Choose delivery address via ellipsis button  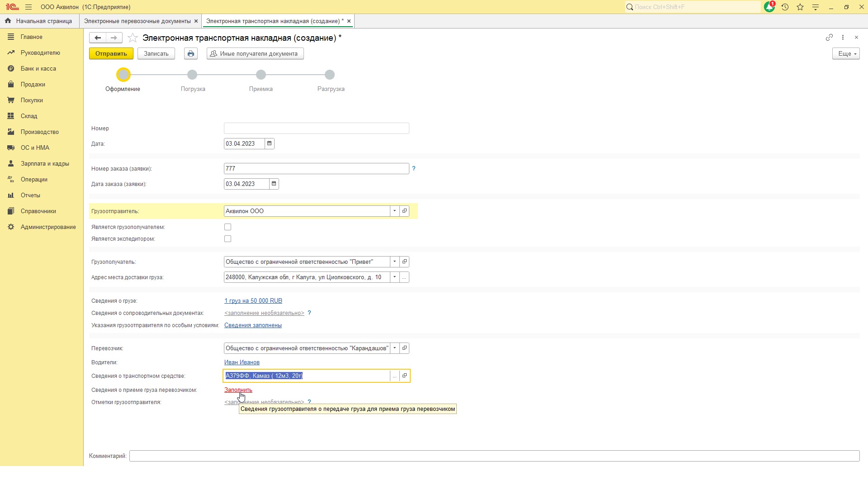point(404,277)
